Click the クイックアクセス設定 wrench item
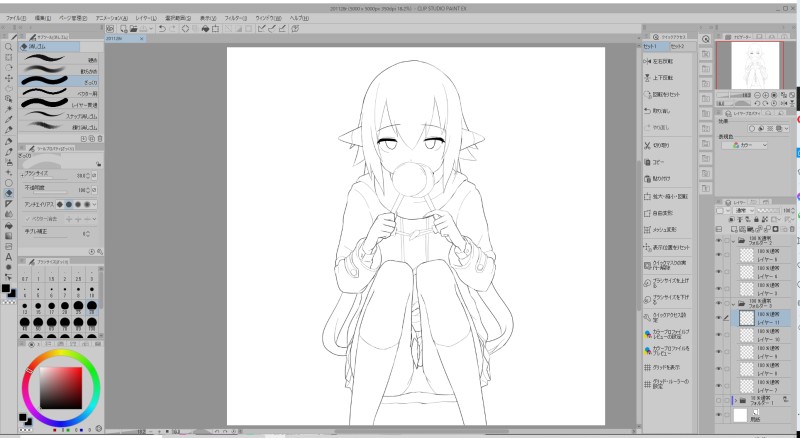This screenshot has width=800, height=438. 666,317
